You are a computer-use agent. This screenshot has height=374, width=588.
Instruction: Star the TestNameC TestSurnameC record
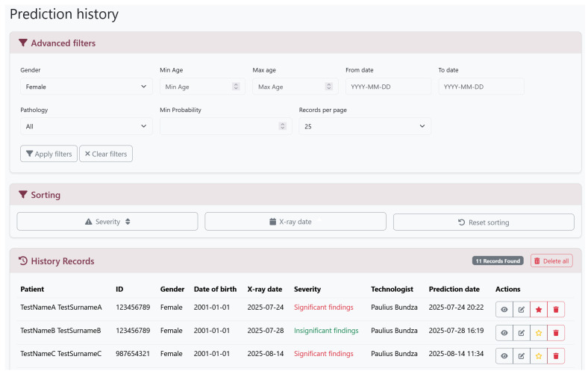[x=539, y=356]
